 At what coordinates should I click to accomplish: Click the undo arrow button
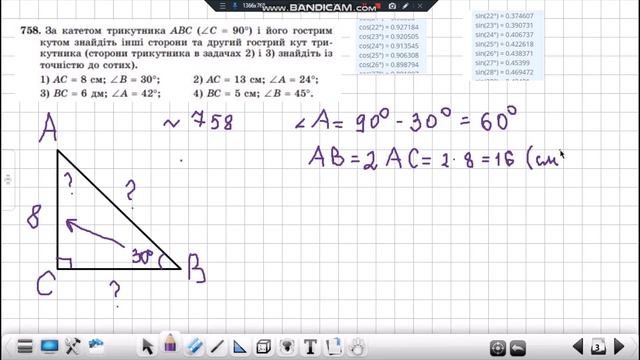tap(518, 348)
